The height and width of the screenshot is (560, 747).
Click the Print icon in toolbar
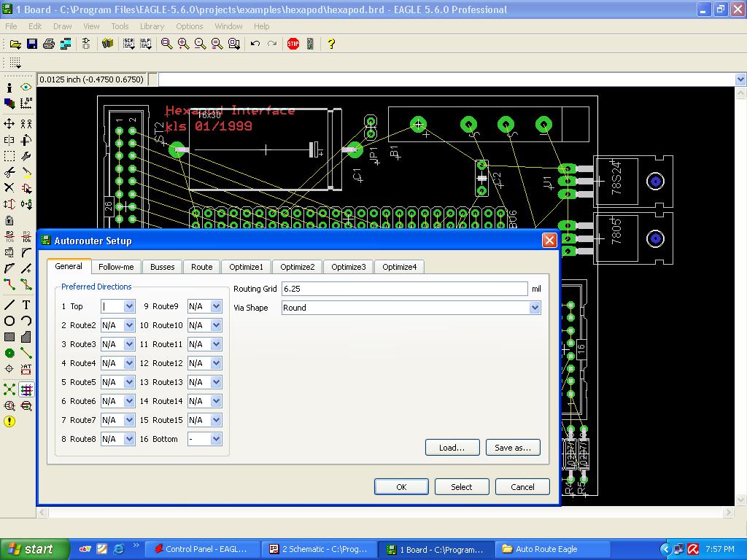pos(49,44)
